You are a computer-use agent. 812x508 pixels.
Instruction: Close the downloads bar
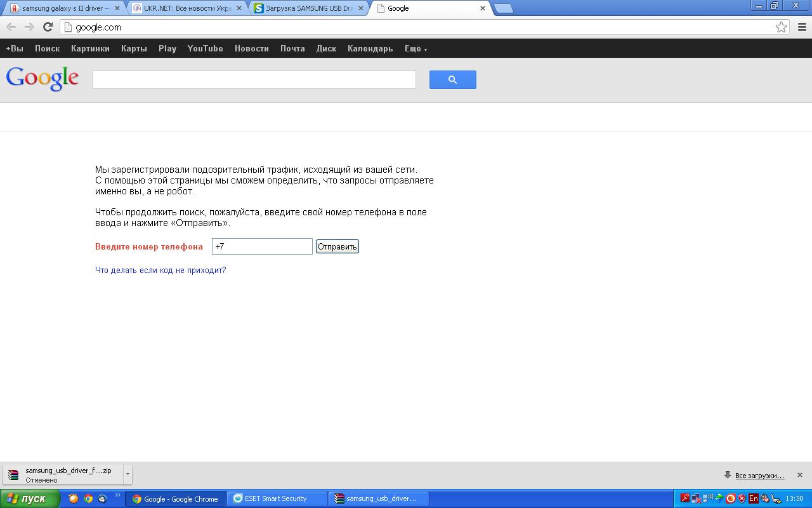799,475
